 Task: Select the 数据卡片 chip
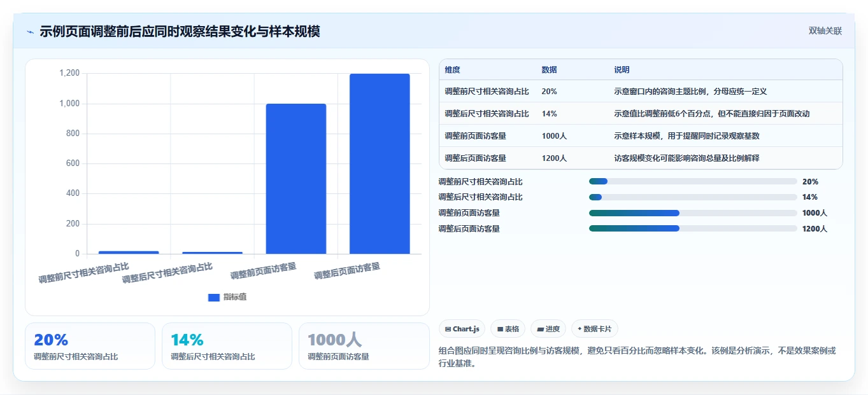(x=594, y=329)
